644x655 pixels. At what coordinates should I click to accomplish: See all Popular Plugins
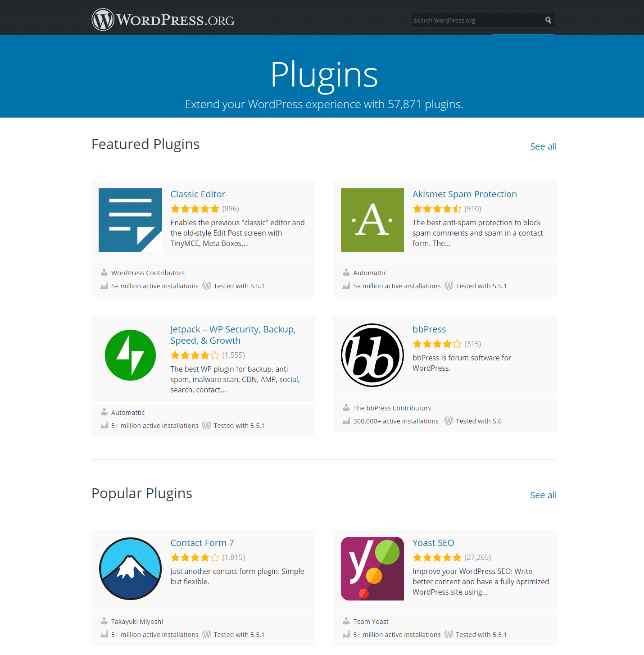543,495
